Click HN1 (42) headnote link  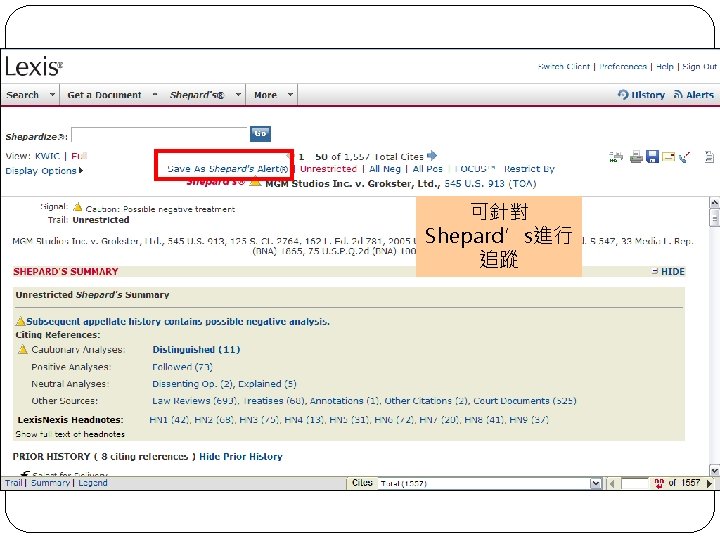pyautogui.click(x=169, y=420)
